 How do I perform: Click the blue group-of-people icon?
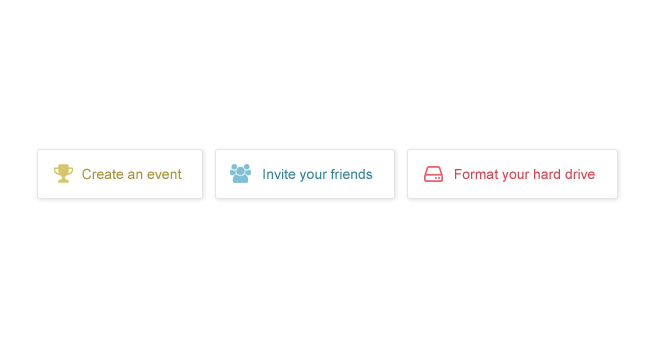(240, 173)
